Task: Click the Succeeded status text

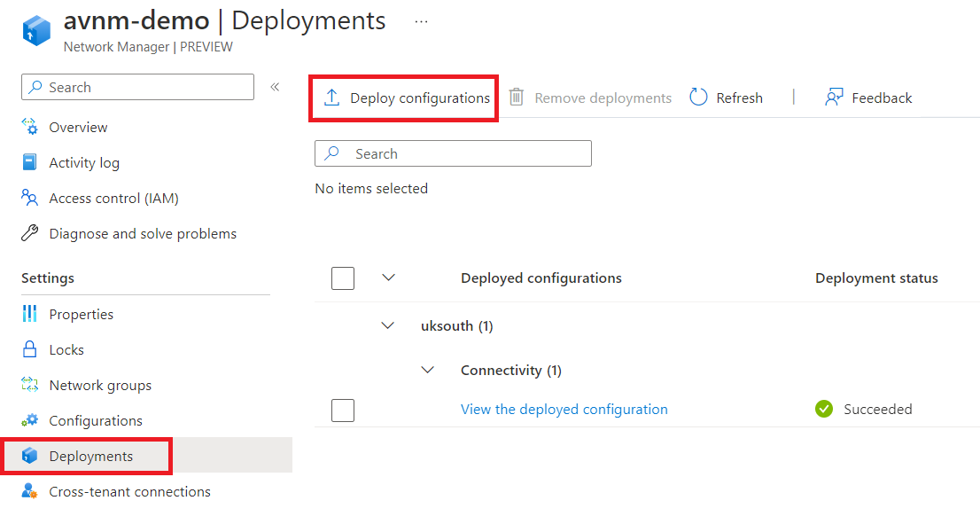Action: (877, 409)
